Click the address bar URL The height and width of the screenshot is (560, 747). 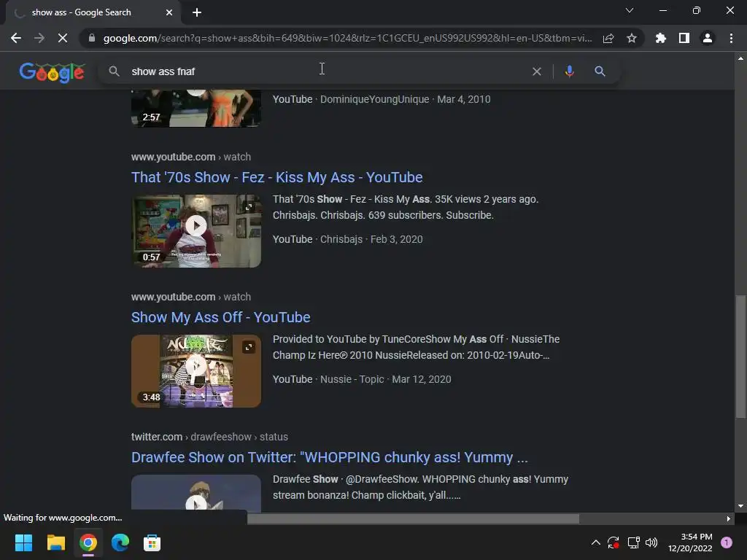pyautogui.click(x=348, y=38)
